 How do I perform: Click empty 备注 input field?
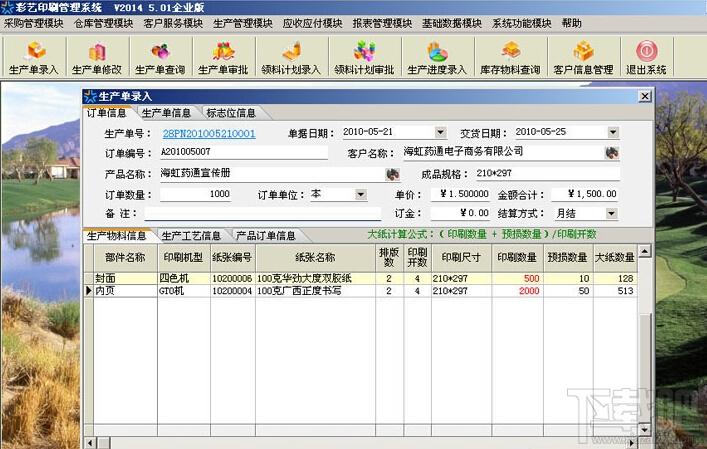[x=262, y=214]
